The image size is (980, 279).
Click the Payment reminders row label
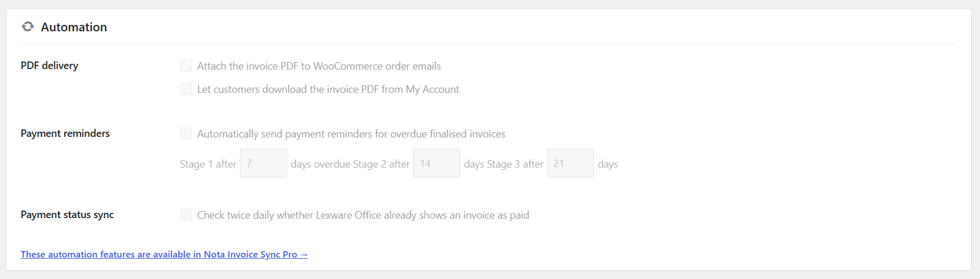point(65,133)
